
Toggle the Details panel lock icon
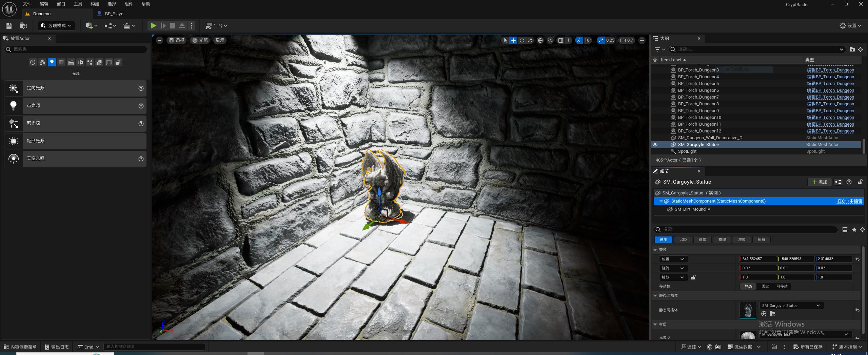[x=860, y=182]
